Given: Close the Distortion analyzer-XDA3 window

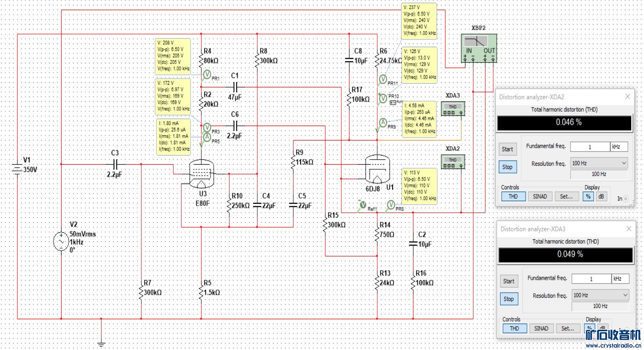Looking at the screenshot, I should 629,229.
